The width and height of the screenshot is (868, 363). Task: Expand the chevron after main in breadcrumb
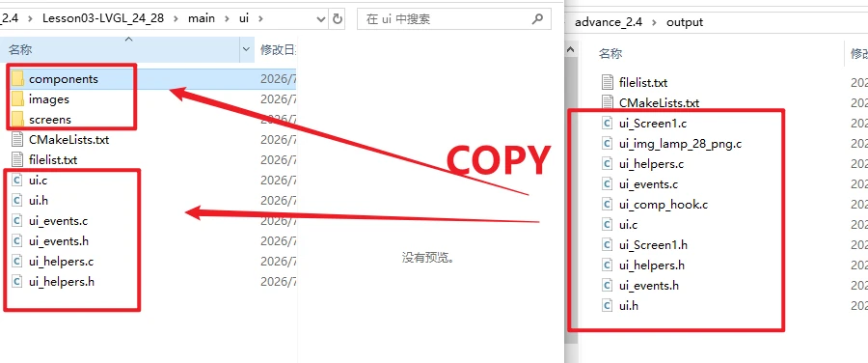pos(227,19)
